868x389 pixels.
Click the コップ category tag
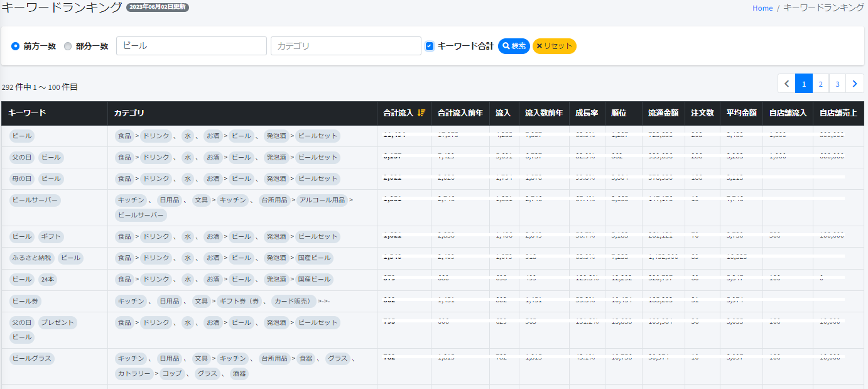pos(171,373)
